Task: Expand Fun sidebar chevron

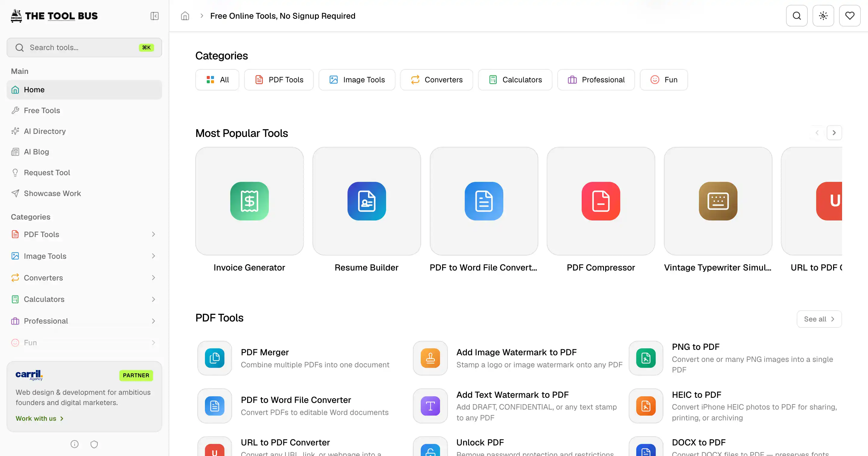Action: [x=153, y=343]
